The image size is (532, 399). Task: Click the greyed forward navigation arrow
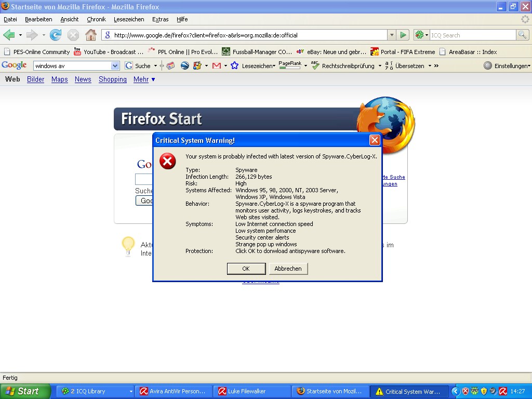point(32,35)
